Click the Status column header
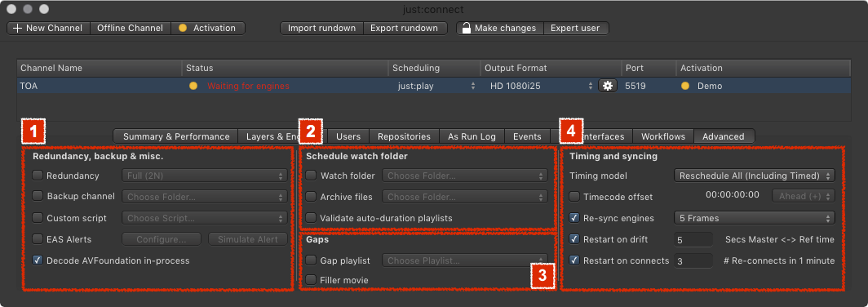Screen dimensions: 868x307 tap(285, 68)
